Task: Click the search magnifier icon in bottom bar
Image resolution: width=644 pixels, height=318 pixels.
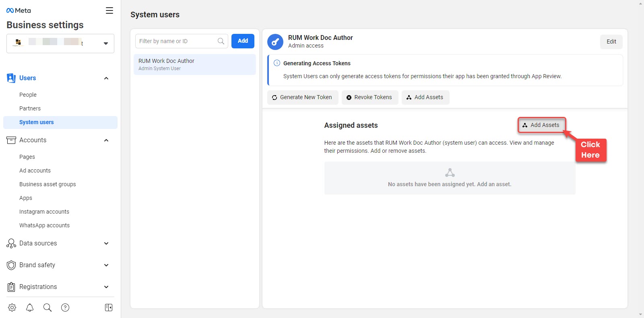Action: tap(47, 308)
